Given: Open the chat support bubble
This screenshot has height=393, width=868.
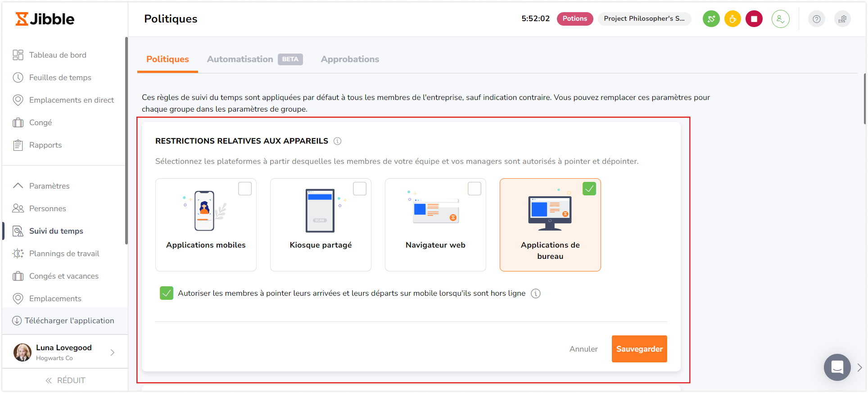Looking at the screenshot, I should pyautogui.click(x=837, y=367).
